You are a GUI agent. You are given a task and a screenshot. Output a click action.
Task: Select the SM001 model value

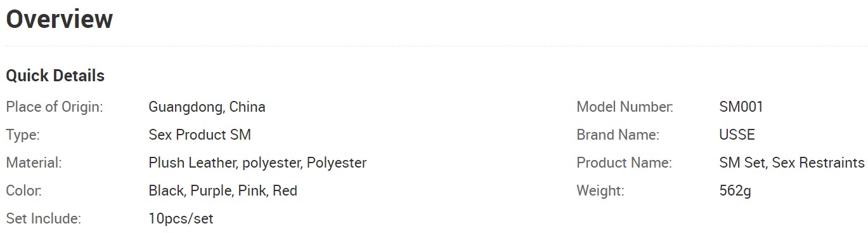tap(741, 107)
